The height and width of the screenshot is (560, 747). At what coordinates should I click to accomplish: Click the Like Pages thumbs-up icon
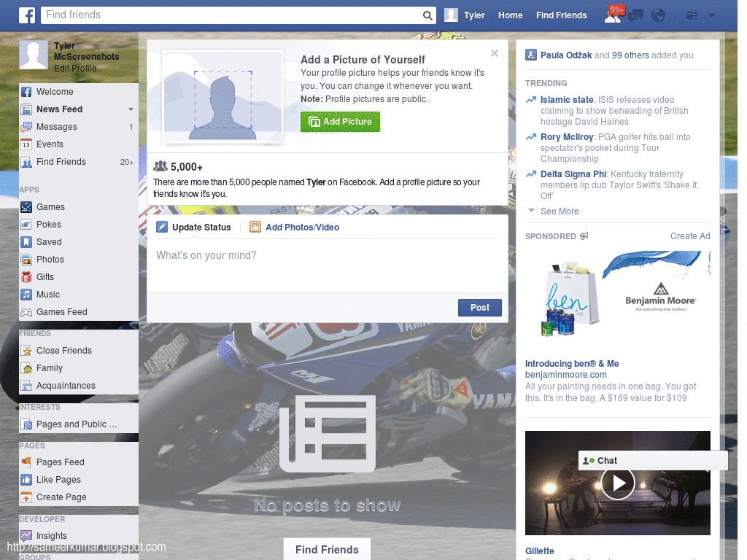pyautogui.click(x=26, y=480)
